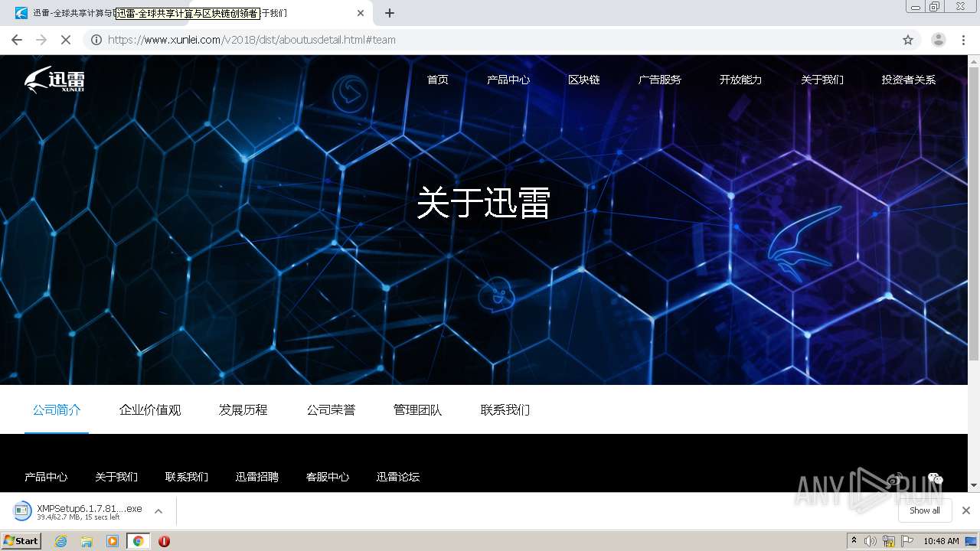Switch to the 企业价值观 tab

(150, 410)
